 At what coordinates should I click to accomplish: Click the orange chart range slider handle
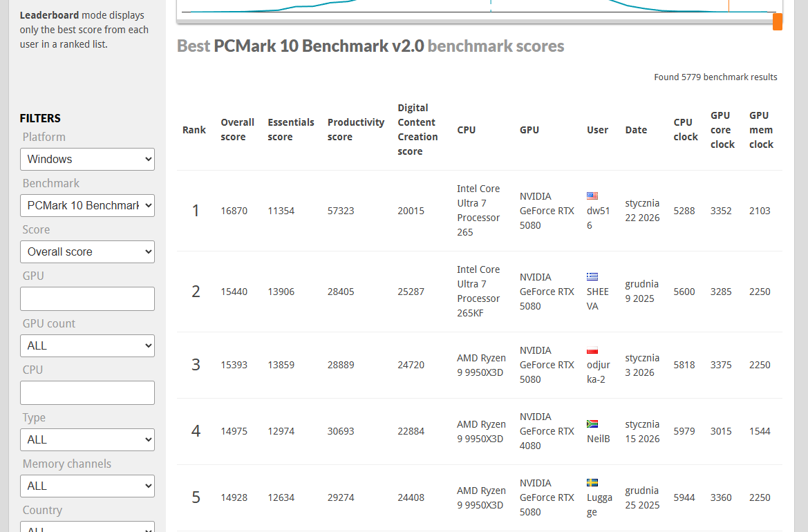point(778,21)
